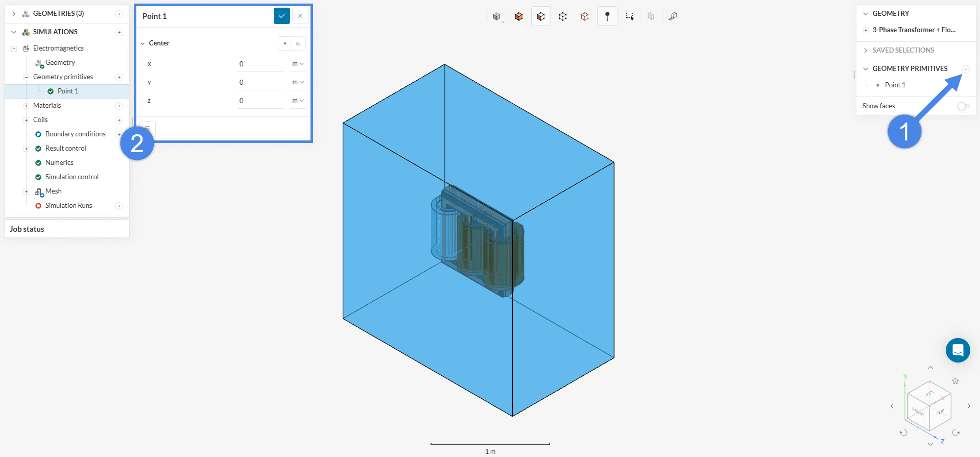Select the box selection tool in toolbar
The width and height of the screenshot is (980, 457).
[629, 16]
